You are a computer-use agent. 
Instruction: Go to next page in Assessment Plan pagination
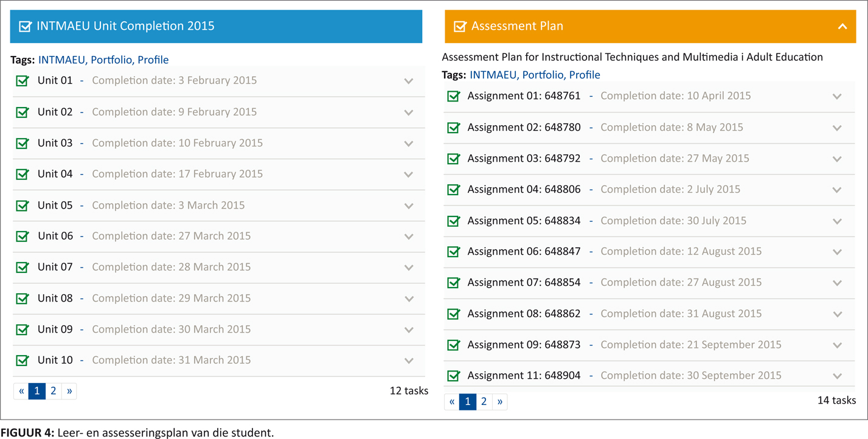(x=500, y=401)
